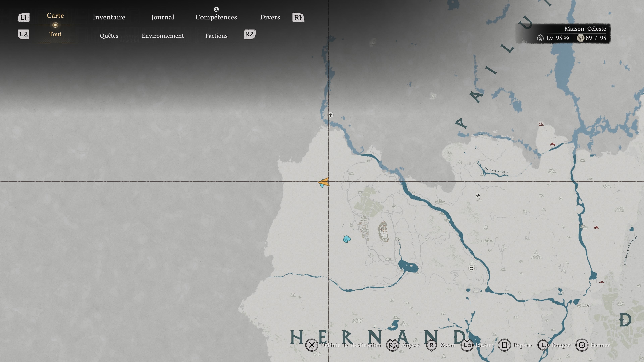Click the round flower-emblem marker

click(471, 268)
